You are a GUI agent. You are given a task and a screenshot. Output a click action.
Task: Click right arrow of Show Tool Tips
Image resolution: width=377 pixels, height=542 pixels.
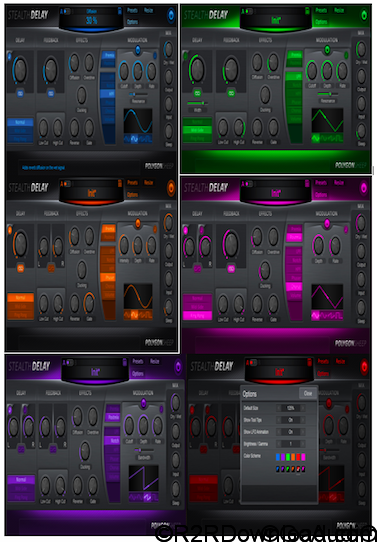(x=302, y=420)
